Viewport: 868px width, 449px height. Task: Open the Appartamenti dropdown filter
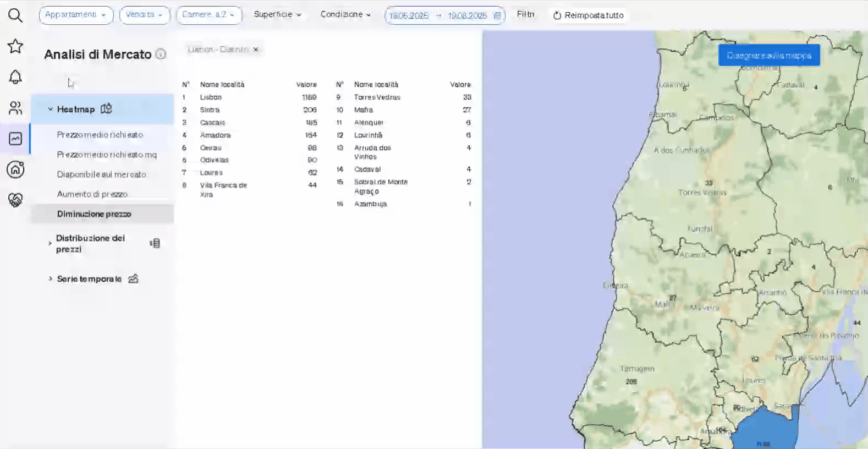point(76,15)
